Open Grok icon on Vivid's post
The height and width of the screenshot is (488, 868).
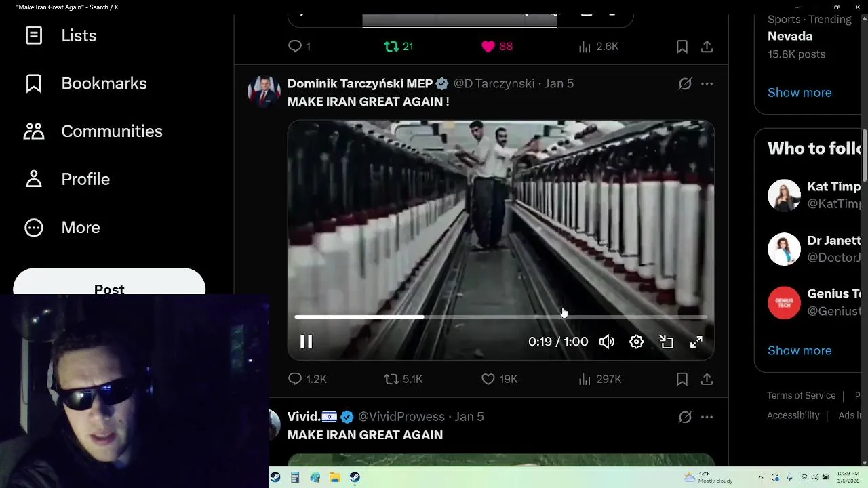click(685, 417)
